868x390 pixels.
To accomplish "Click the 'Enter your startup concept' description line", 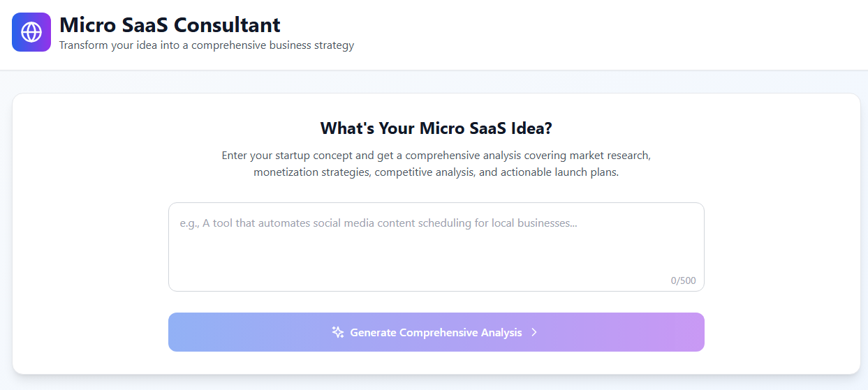I will 436,155.
